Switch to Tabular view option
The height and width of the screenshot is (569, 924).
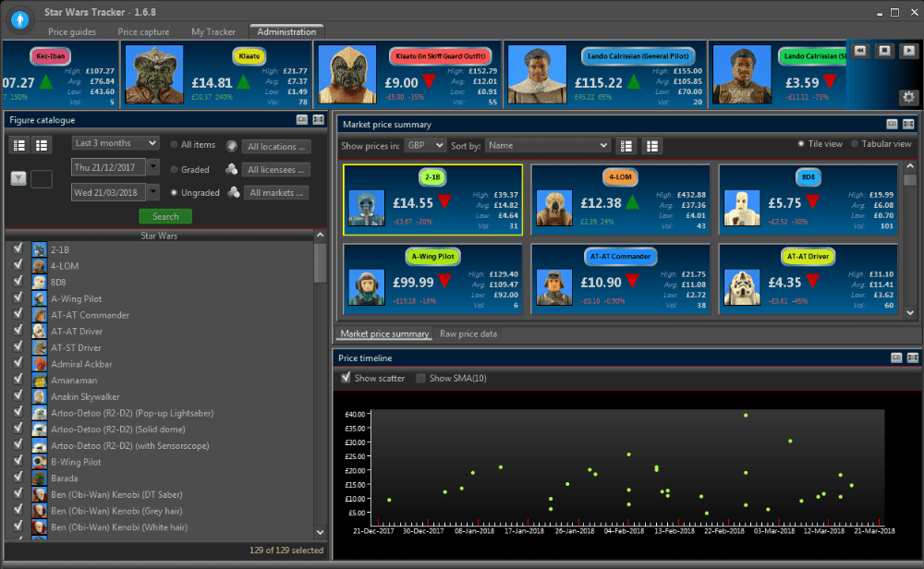pyautogui.click(x=855, y=144)
